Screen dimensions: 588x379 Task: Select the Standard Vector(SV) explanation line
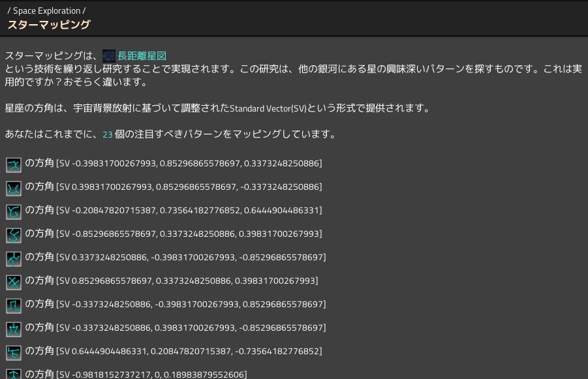point(217,108)
